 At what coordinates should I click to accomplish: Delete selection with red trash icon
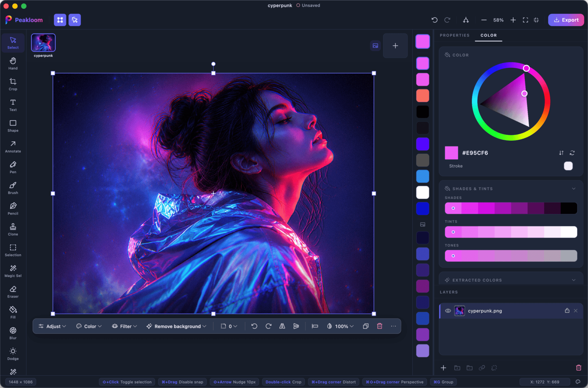coord(379,326)
